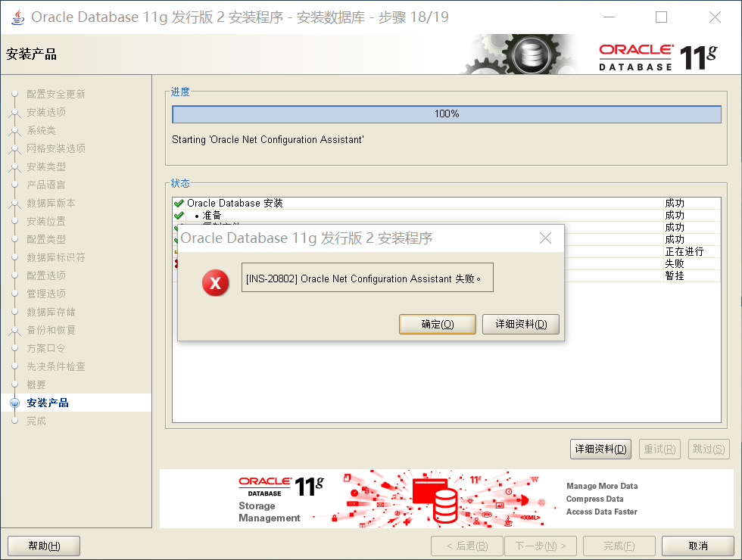Click the 完成(F) finish button
Viewport: 742px width, 560px height.
click(619, 546)
